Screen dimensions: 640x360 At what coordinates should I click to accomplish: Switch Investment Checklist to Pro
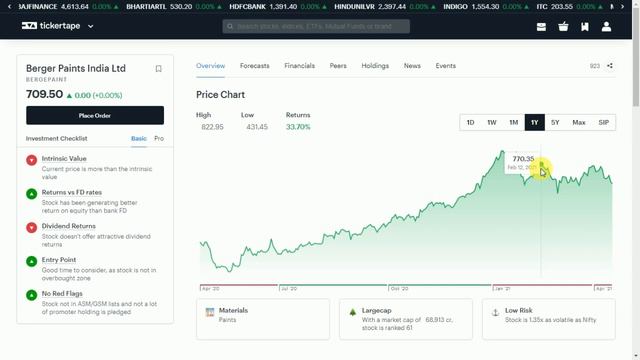click(x=159, y=138)
